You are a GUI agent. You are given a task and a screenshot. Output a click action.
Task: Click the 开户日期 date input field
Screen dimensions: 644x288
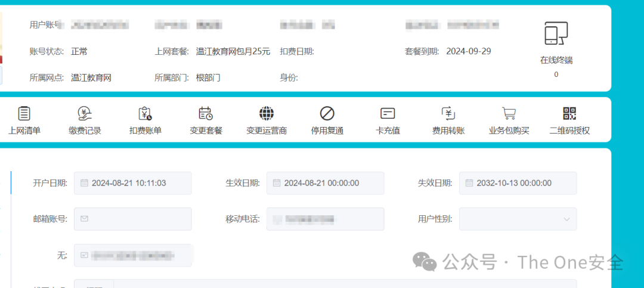(132, 183)
